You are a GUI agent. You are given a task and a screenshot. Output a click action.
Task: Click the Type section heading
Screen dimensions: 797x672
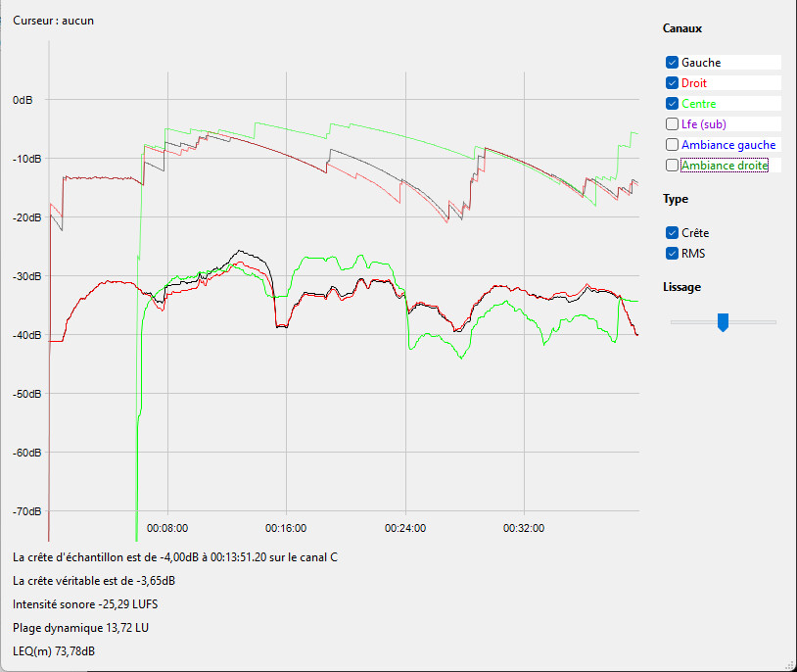[676, 199]
